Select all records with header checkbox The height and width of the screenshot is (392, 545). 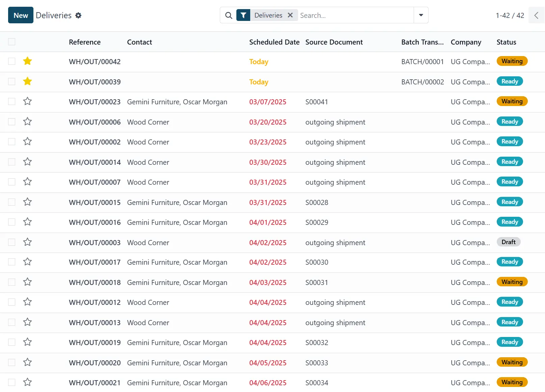[x=12, y=42]
